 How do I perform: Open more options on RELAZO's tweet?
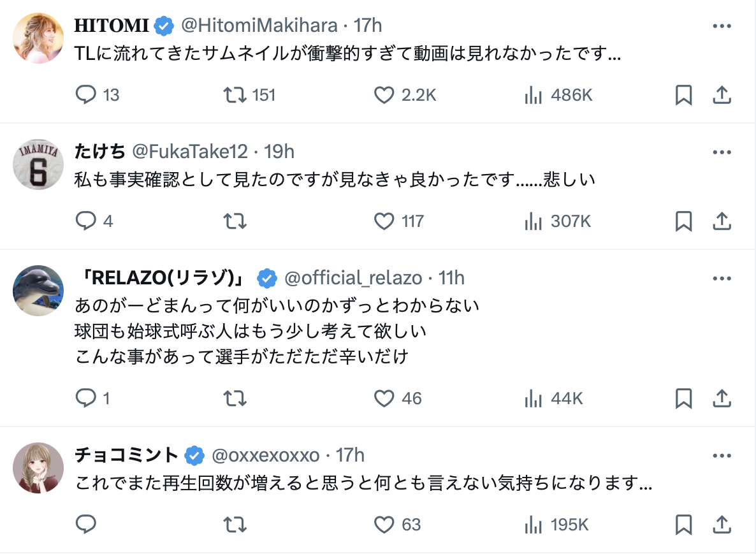[x=721, y=279]
